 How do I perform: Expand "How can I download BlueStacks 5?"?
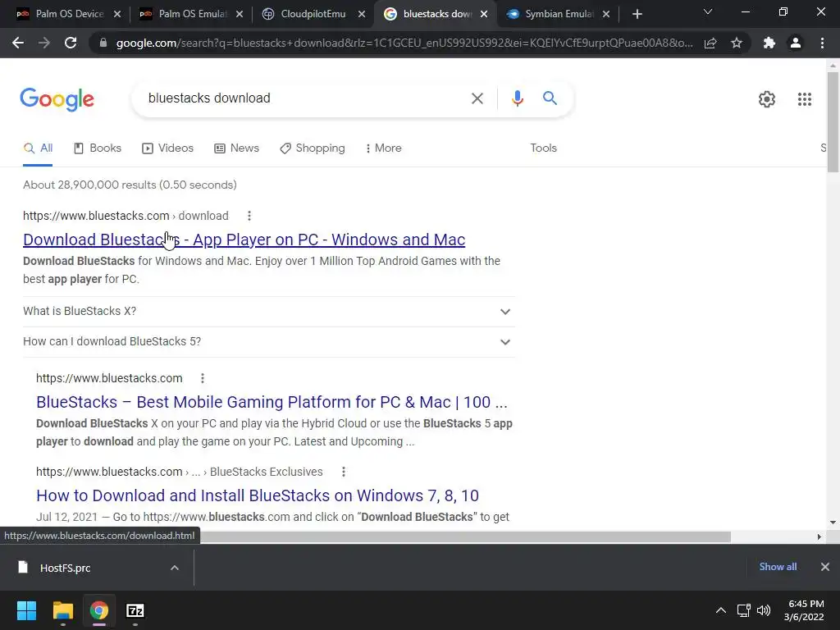[x=268, y=342]
